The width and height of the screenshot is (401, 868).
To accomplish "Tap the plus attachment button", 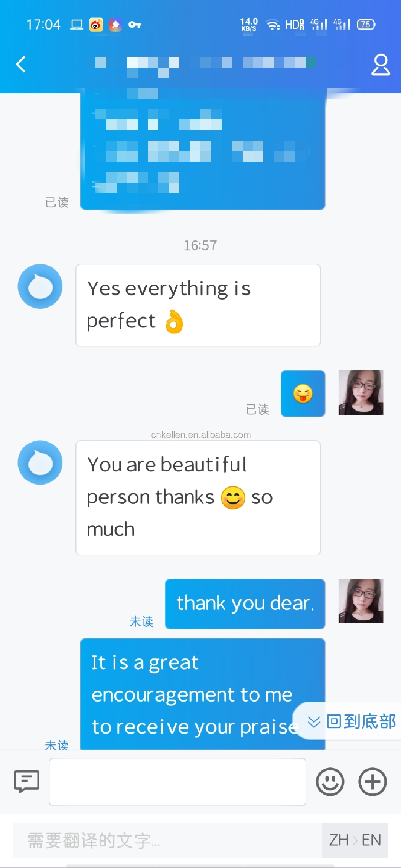I will click(372, 782).
